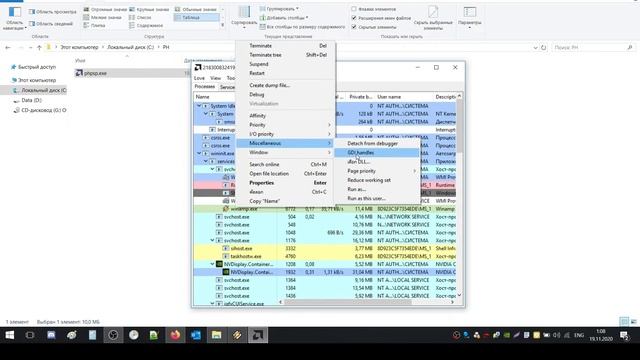
Task: Switch to the Processes tab
Action: 204,87
